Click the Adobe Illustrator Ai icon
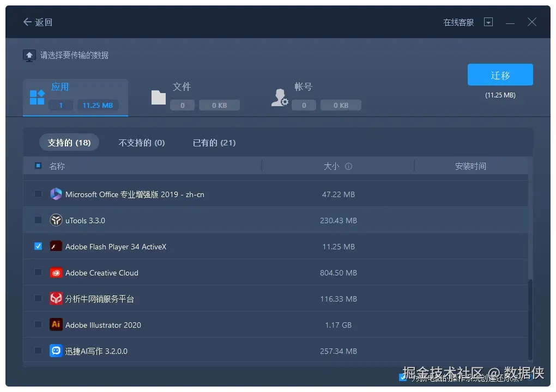 [x=56, y=324]
